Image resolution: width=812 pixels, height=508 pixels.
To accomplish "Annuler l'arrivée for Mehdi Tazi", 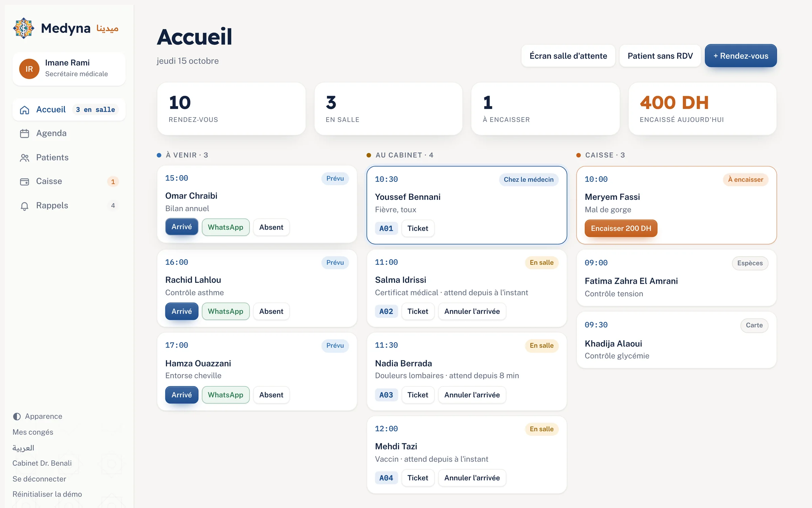I will click(x=472, y=478).
